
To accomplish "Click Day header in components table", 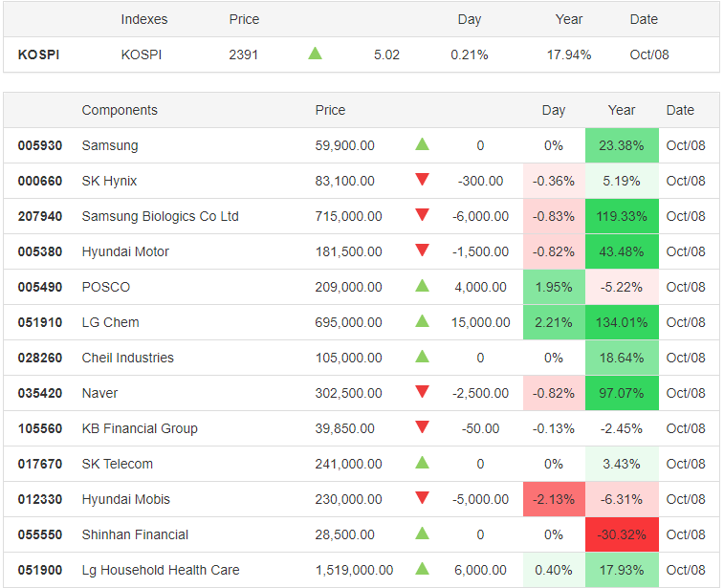I will coord(554,110).
